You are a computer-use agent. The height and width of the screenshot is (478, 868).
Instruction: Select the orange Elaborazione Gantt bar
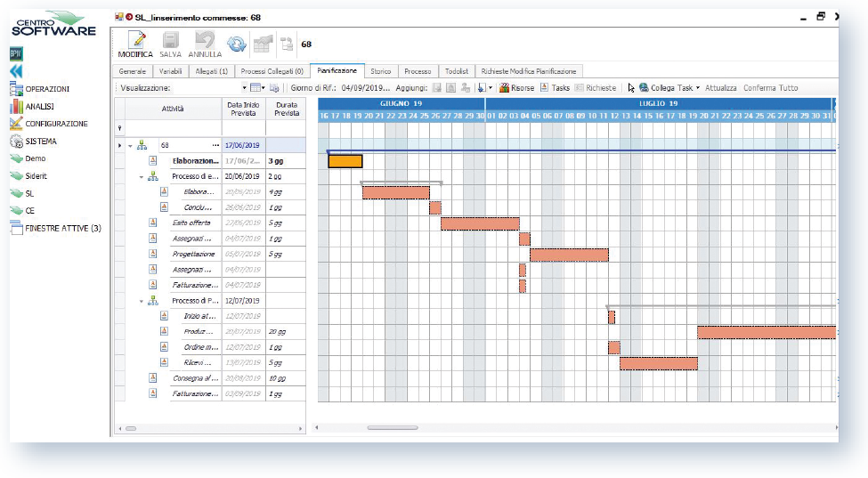pyautogui.click(x=345, y=161)
